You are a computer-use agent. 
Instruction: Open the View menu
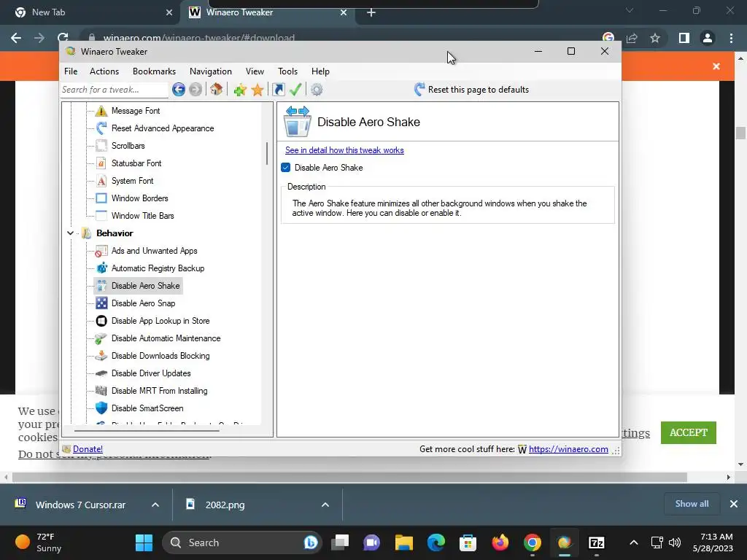[x=255, y=71]
